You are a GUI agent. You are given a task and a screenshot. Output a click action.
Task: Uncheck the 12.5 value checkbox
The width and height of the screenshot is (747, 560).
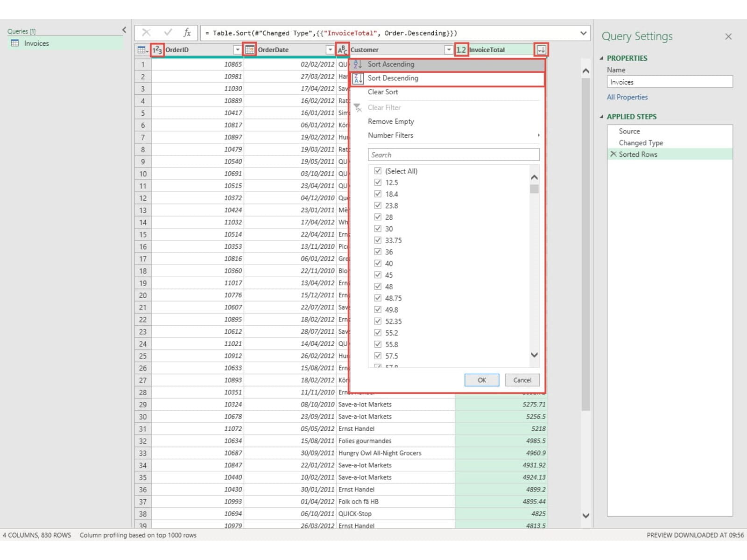point(378,182)
